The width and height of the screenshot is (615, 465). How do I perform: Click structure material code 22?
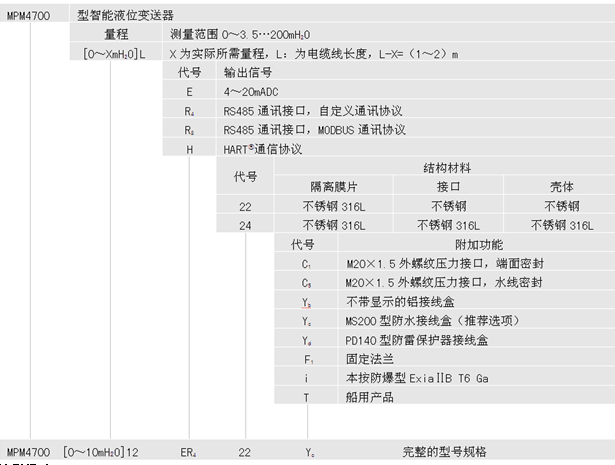click(x=245, y=206)
